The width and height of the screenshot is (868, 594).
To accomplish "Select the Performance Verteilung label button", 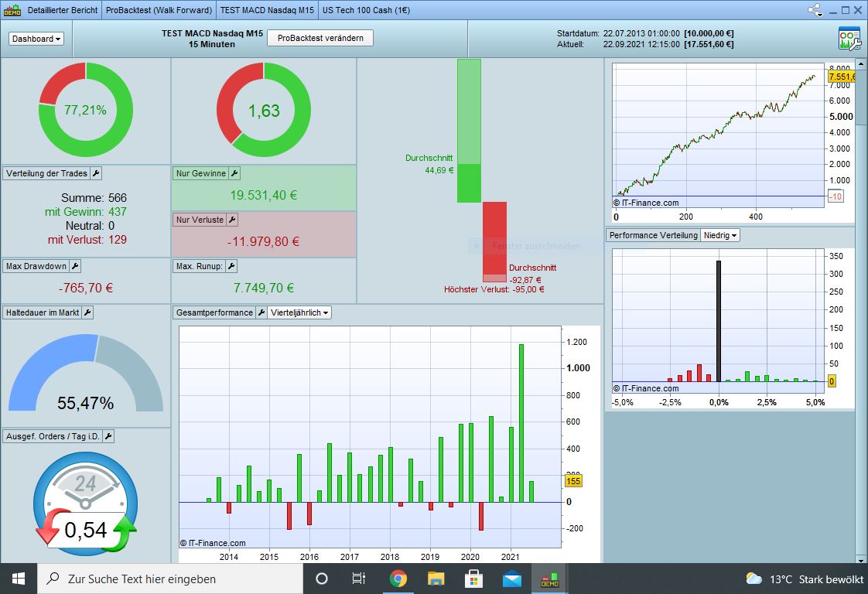I will [653, 235].
